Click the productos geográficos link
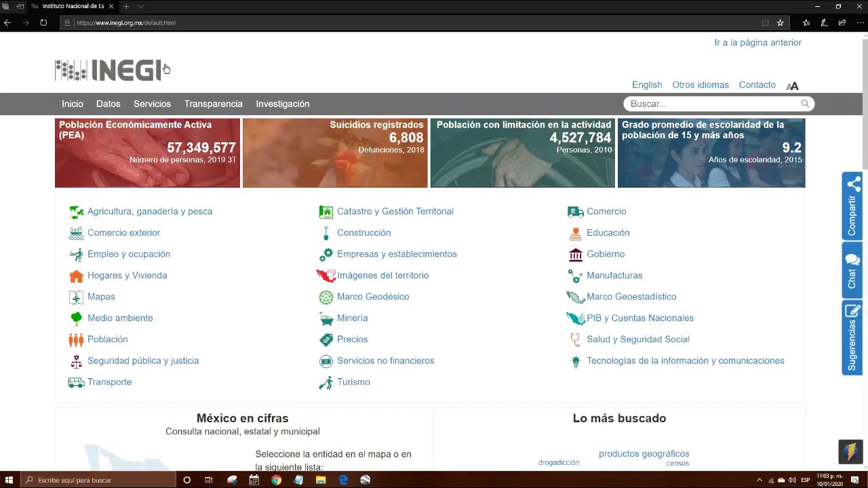 point(644,453)
